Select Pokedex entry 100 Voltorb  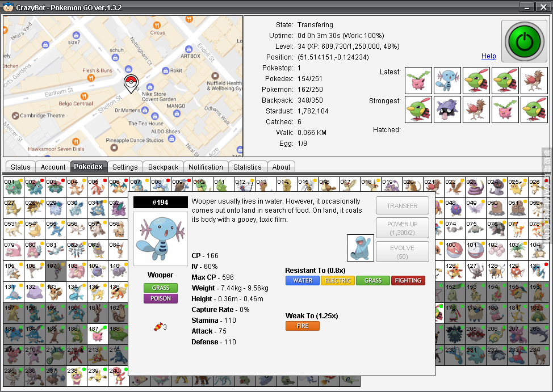coord(454,250)
